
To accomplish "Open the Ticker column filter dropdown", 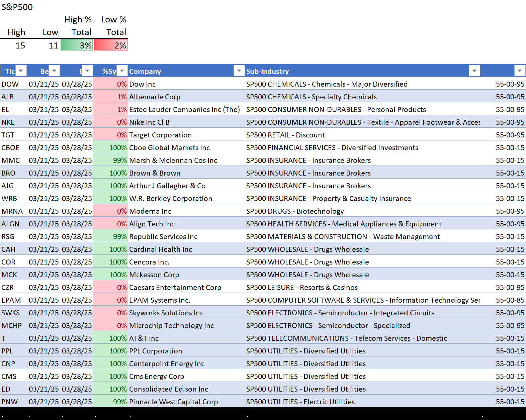I will click(x=21, y=71).
